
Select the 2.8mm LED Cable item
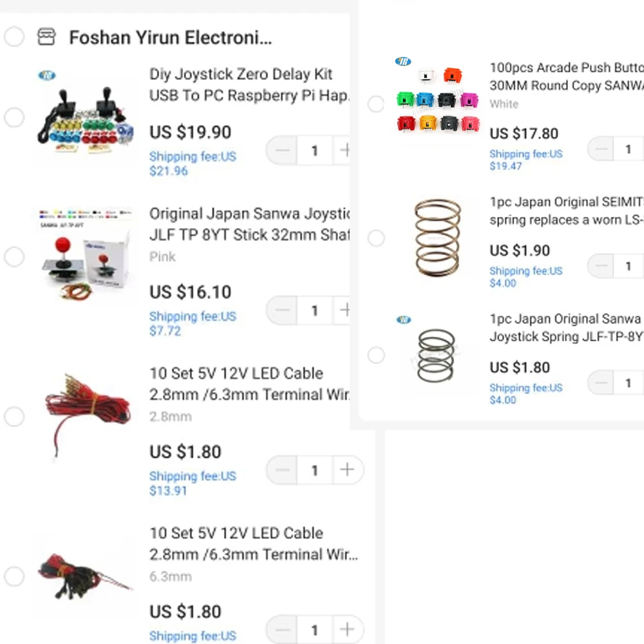click(x=14, y=417)
